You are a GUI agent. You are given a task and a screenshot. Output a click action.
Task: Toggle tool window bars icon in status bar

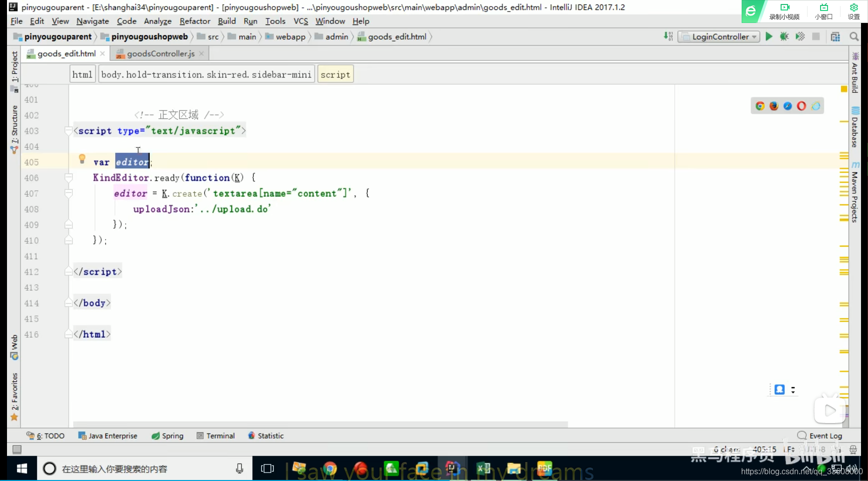click(17, 449)
